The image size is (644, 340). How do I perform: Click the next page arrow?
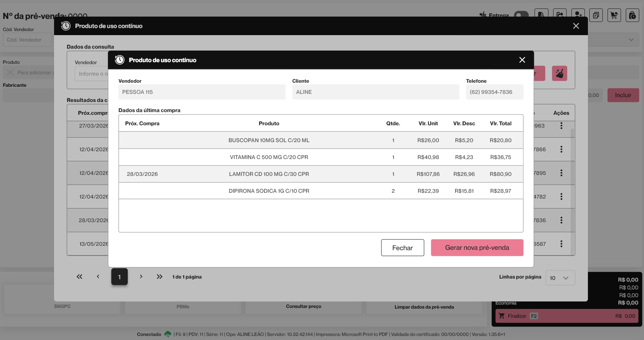[141, 277]
